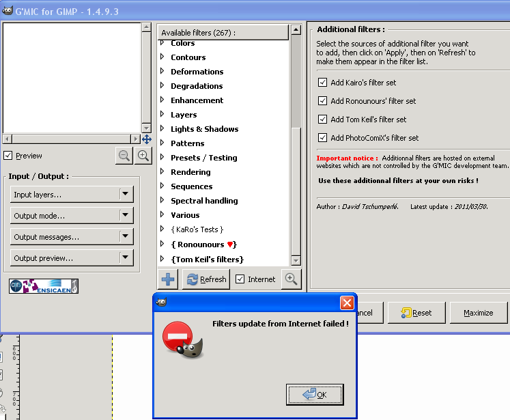Expand the Rendering filter category
This screenshot has height=420, width=510.
click(162, 171)
